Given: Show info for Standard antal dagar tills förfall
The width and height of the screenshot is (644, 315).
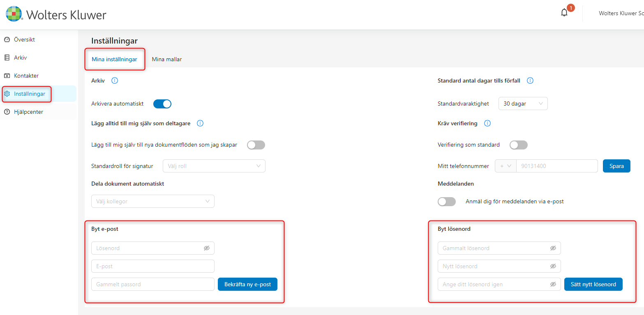Looking at the screenshot, I should (530, 80).
